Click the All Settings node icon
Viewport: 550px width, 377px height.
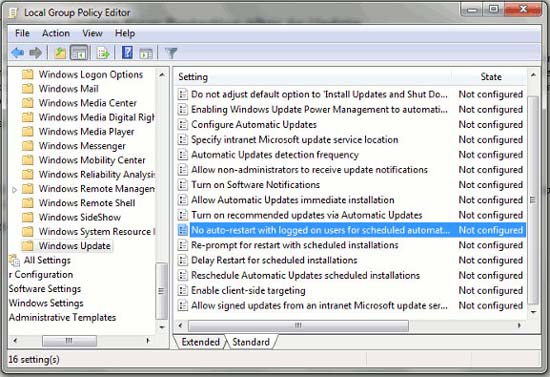(x=14, y=260)
